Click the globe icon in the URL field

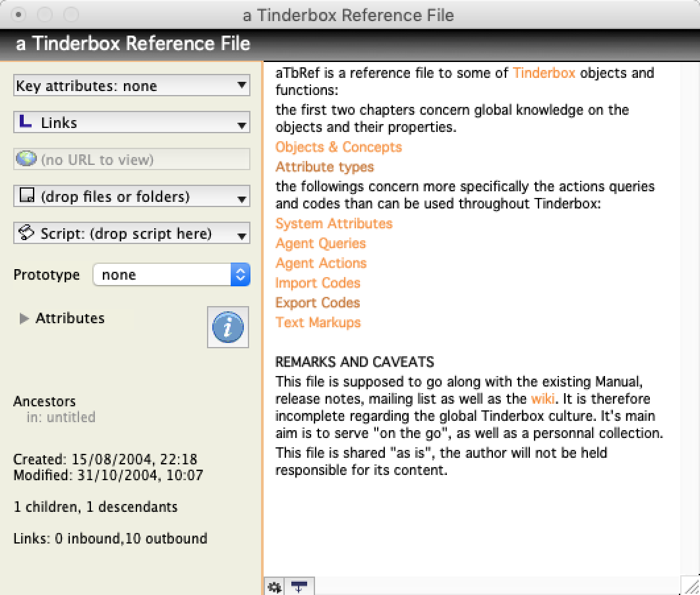click(26, 160)
